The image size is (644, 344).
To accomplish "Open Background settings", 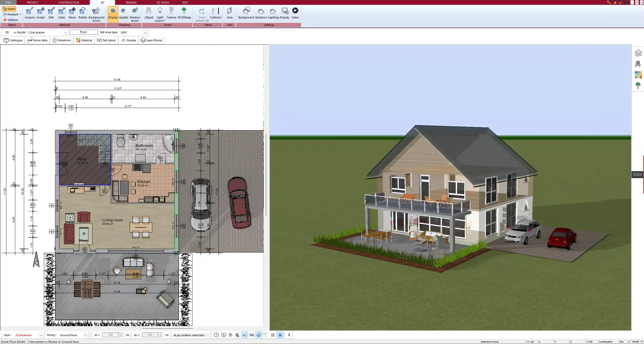I will [x=246, y=13].
